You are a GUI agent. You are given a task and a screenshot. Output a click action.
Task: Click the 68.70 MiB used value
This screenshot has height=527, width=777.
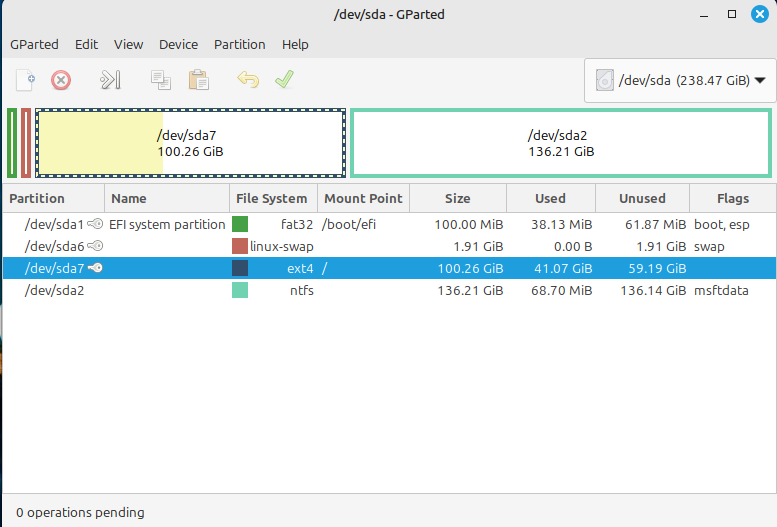tap(561, 290)
